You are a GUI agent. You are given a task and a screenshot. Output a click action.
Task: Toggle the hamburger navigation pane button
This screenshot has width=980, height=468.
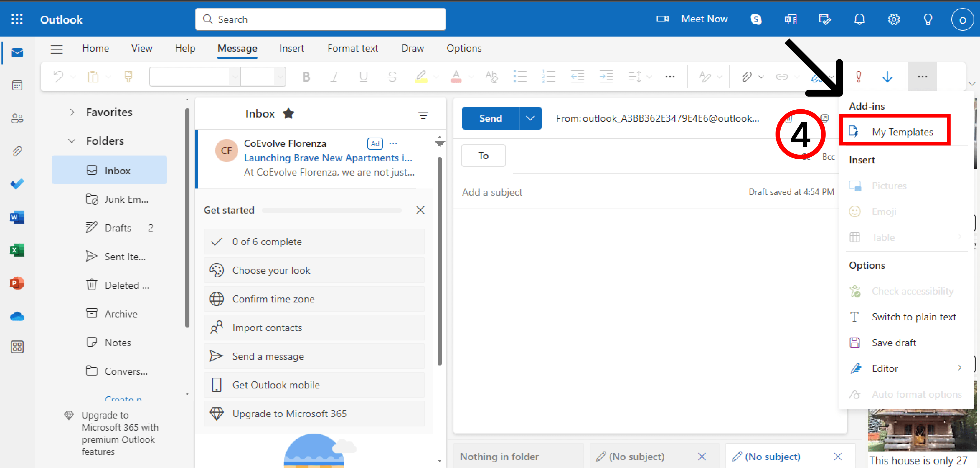pos(57,49)
